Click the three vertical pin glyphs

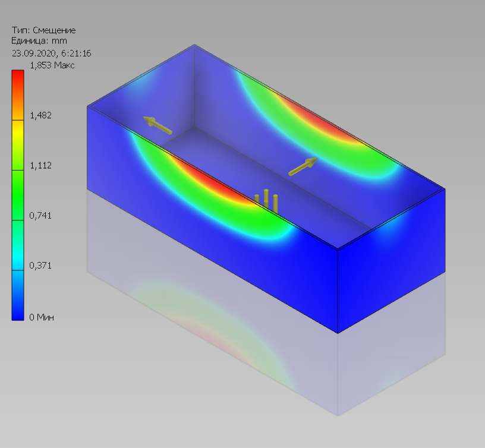tap(266, 201)
